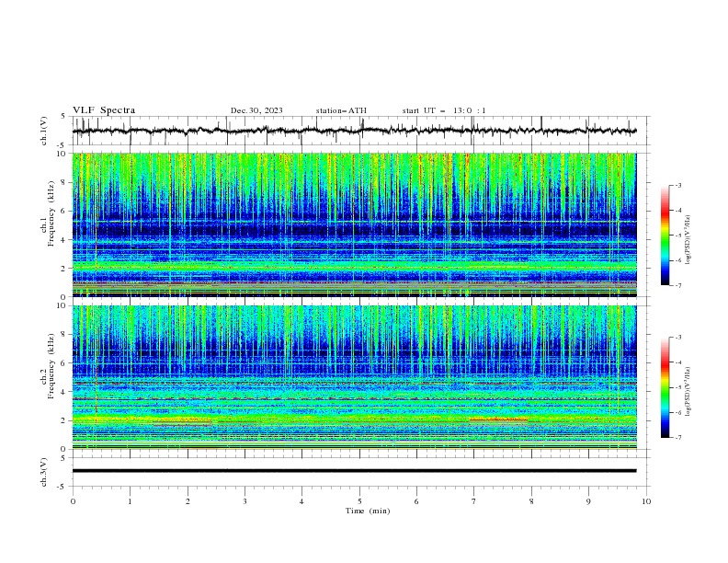
Task: Select the "start UT = 13:0 :1" label
Action: tap(444, 110)
